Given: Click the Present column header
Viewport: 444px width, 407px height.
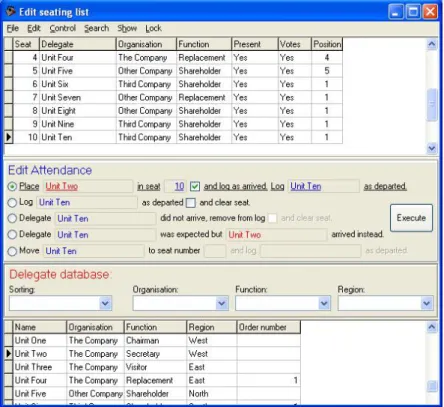Looking at the screenshot, I should pos(255,44).
